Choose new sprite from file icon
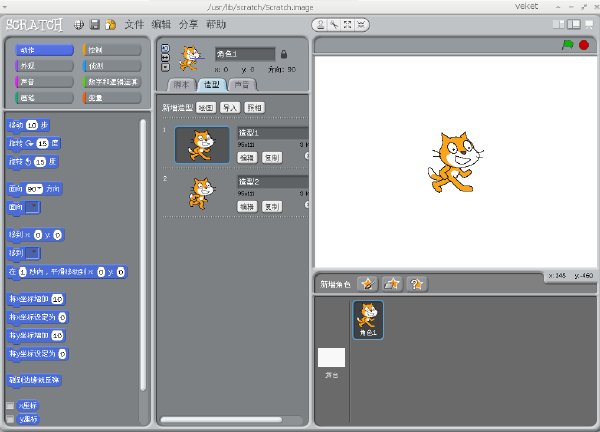The image size is (600, 432). [392, 284]
